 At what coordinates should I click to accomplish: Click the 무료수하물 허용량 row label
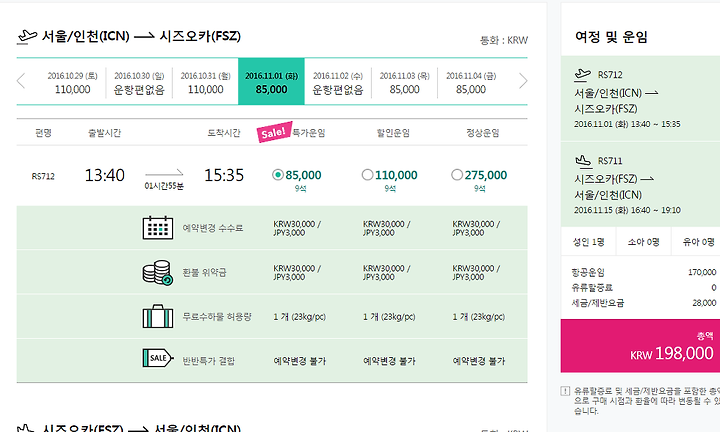[217, 317]
